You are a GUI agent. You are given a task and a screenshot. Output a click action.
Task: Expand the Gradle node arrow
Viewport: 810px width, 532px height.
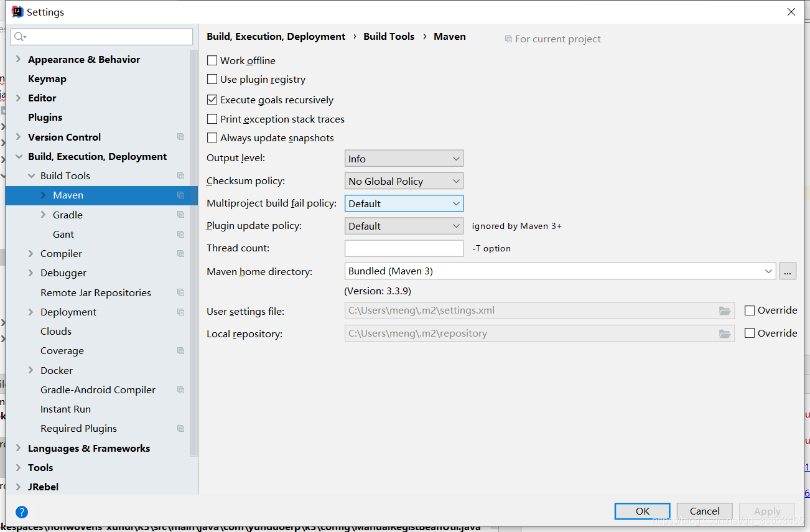[43, 215]
